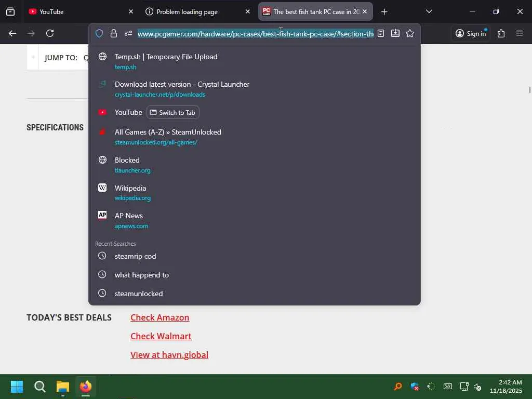
Task: Open a new tab with plus button
Action: (x=384, y=12)
